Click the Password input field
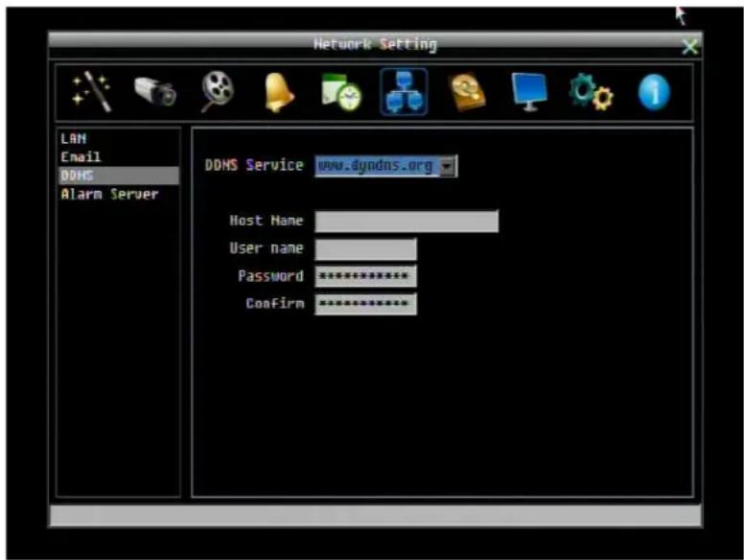The image size is (744, 560). point(366,276)
